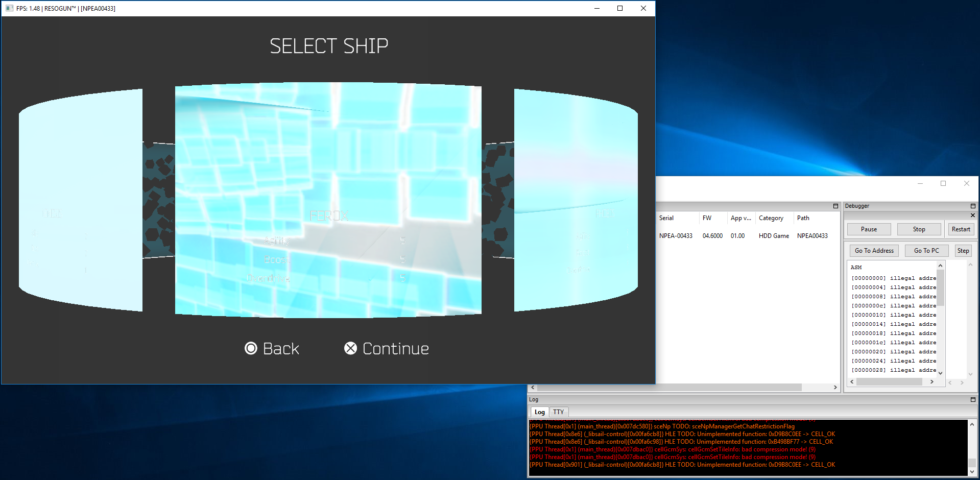Maximize the RESOGUN game window
The height and width of the screenshot is (480, 980).
click(620, 8)
